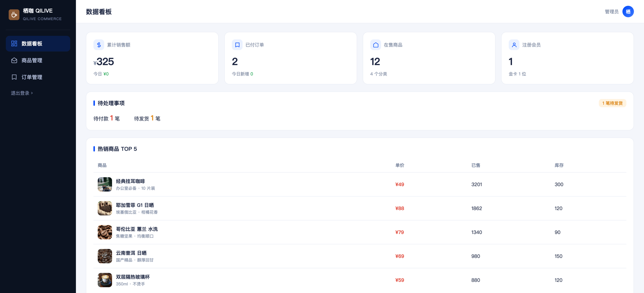Click the 今日 ¥0 sales subtext
The image size is (644, 293).
(x=101, y=74)
